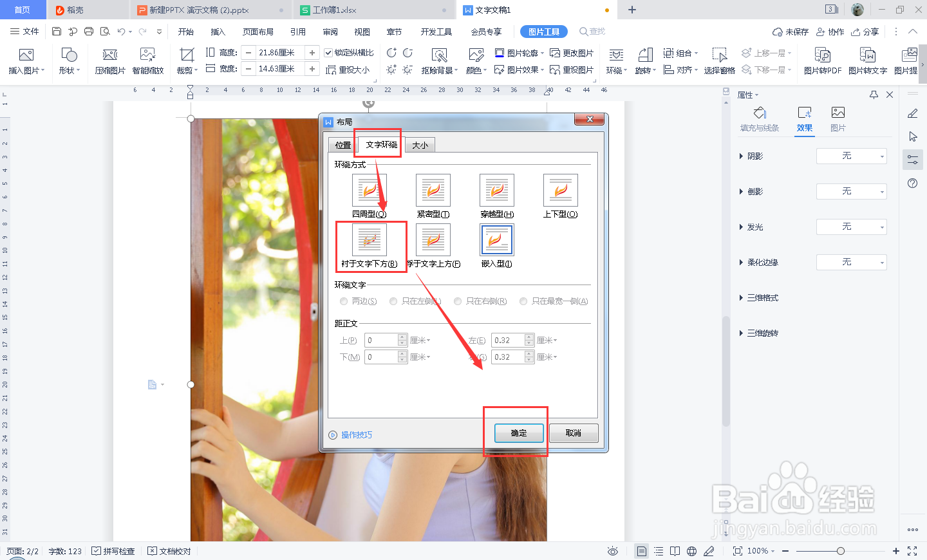Click the 智能缩放 ribbon icon
Image resolution: width=927 pixels, height=560 pixels.
147,55
